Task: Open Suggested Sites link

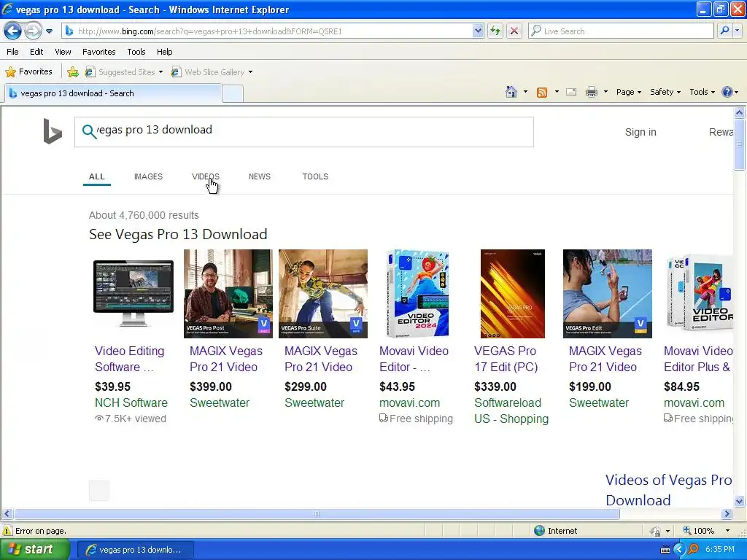Action: tap(124, 72)
